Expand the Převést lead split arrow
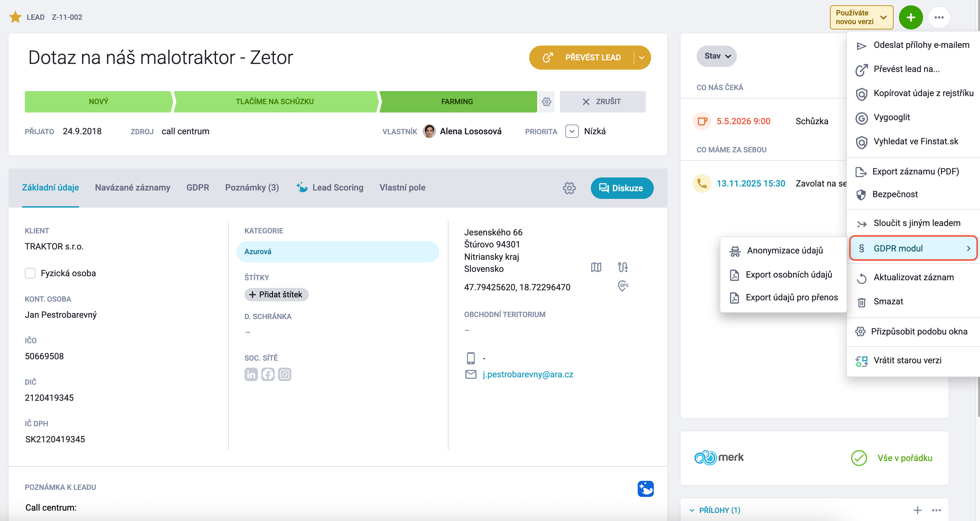The image size is (980, 521). (x=642, y=58)
